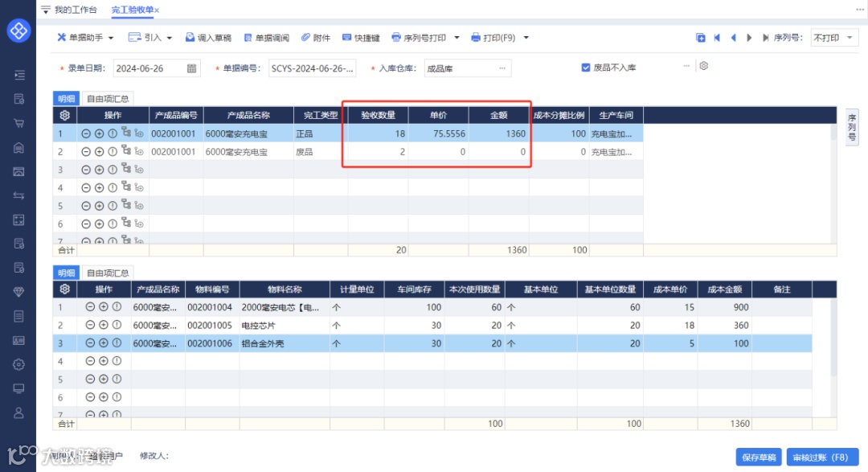Screen dimensions: 868x472
Task: Click 单据调阅 document lookup
Action: (267, 38)
